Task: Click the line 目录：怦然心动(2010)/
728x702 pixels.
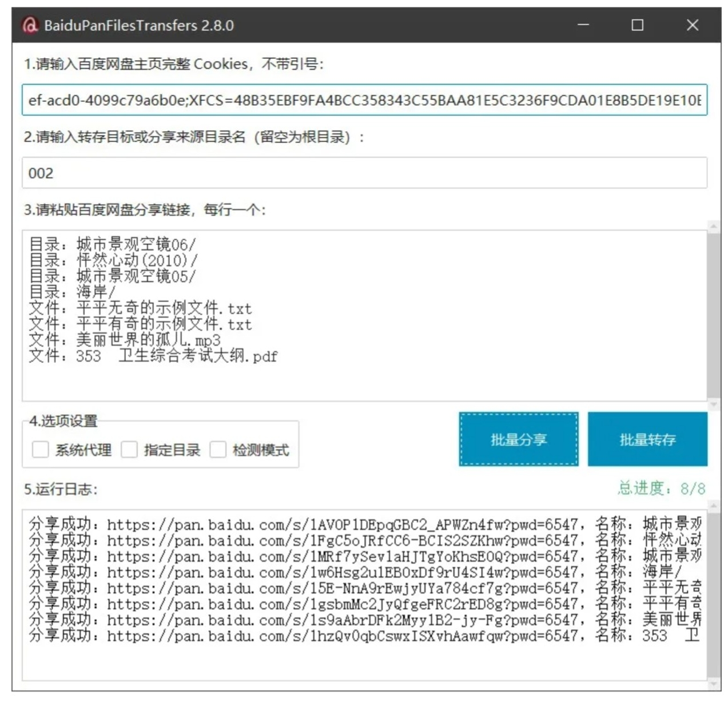Action: point(113,260)
